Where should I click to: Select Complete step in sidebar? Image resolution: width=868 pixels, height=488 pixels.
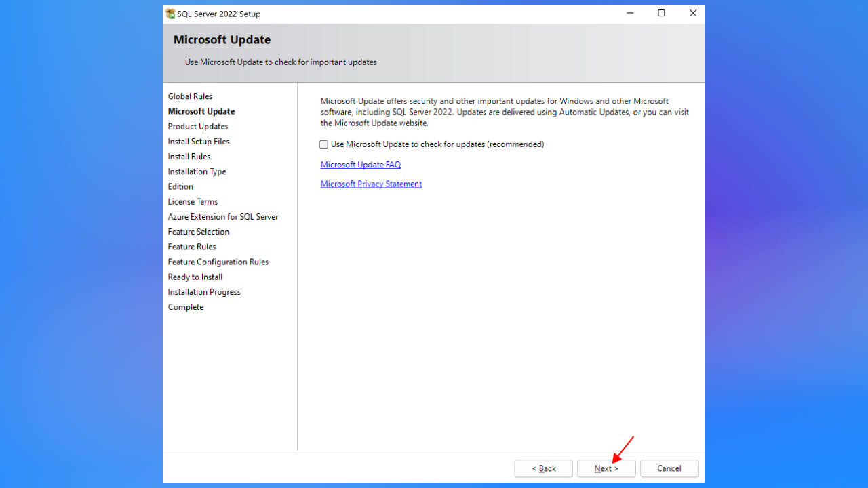tap(186, 307)
